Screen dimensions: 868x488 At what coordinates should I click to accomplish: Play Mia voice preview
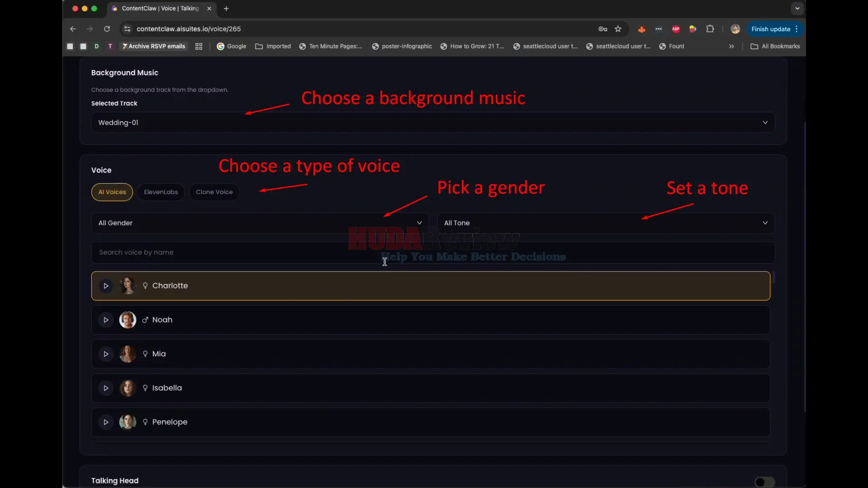point(106,354)
